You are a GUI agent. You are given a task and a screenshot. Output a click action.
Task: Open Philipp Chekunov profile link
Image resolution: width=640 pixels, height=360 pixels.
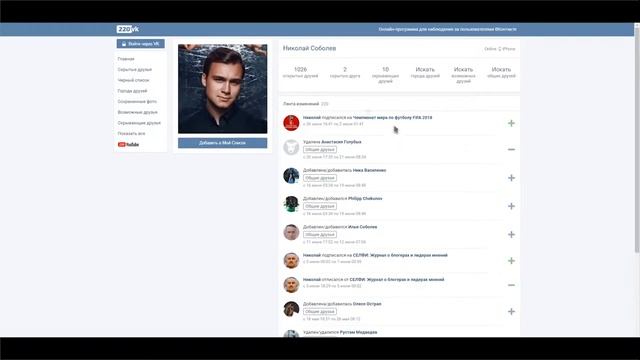pos(365,198)
